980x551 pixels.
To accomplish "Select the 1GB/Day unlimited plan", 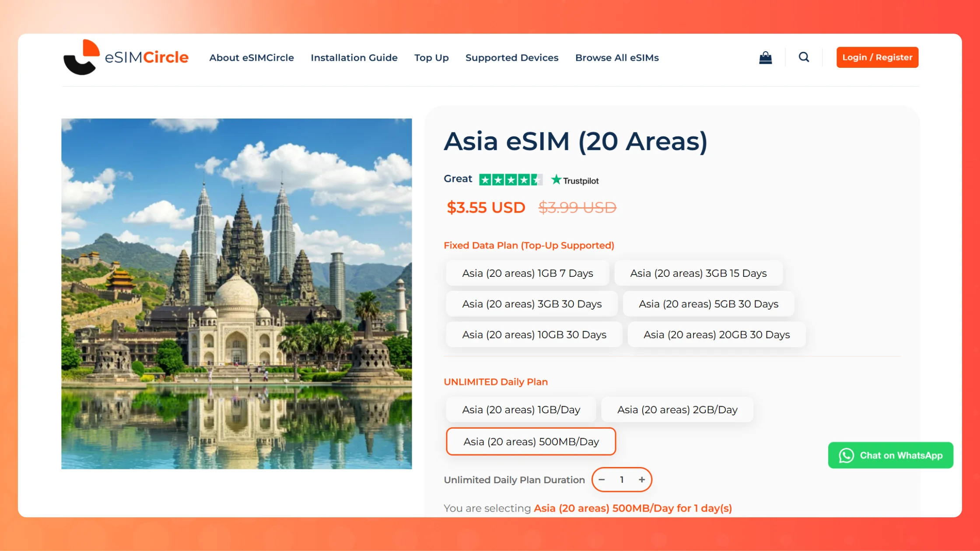I will (521, 410).
